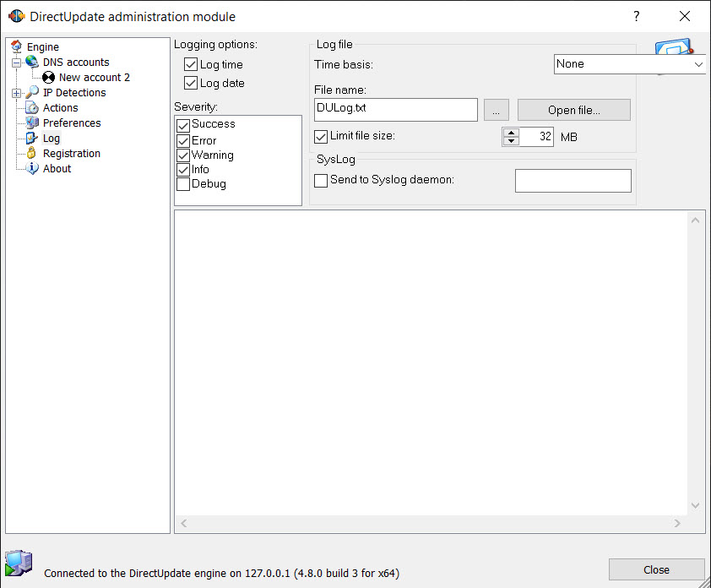This screenshot has height=588, width=711.
Task: Click the file size value field showing 32
Action: (536, 137)
